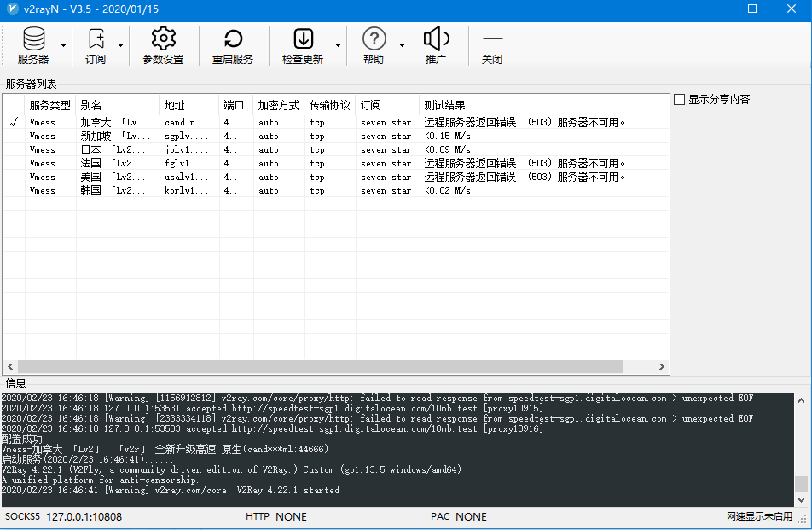Sort by 加密方式 column header
Viewport: 812px width, 530px height.
279,105
